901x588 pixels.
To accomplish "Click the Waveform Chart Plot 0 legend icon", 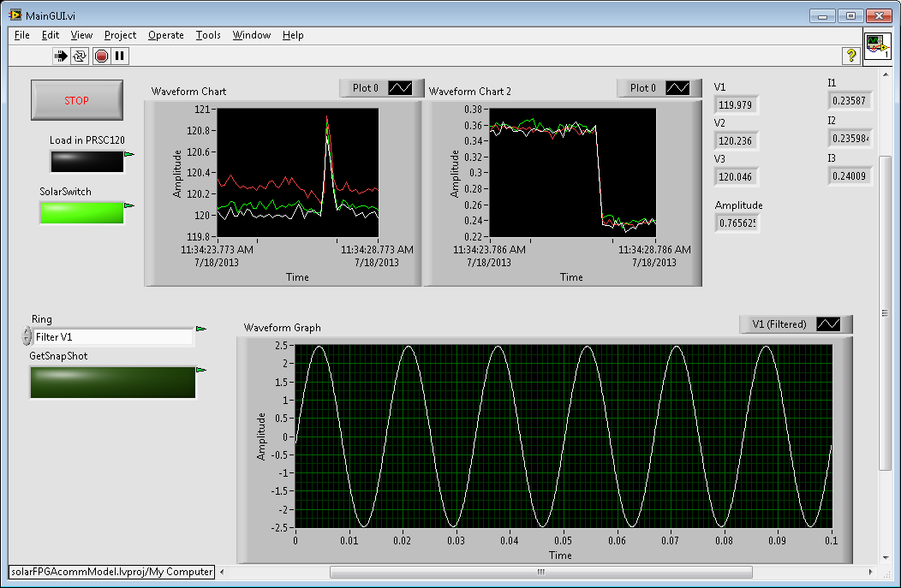I will 401,88.
